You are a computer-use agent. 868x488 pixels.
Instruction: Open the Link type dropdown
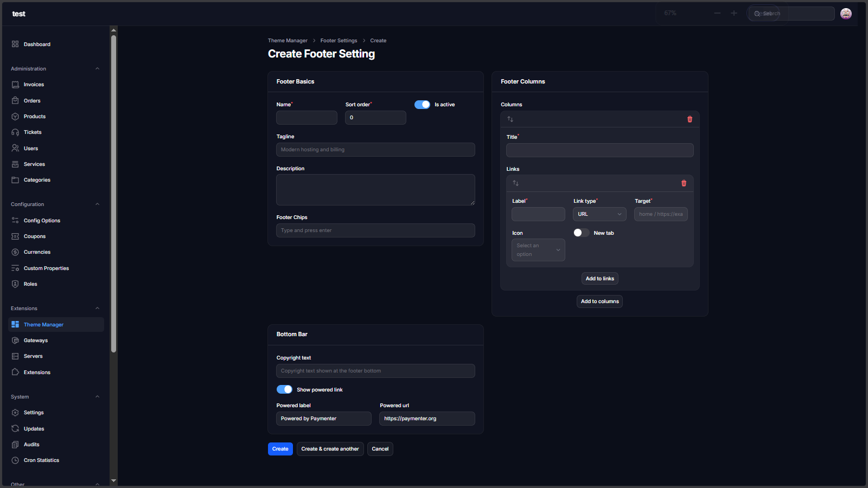[x=599, y=214]
